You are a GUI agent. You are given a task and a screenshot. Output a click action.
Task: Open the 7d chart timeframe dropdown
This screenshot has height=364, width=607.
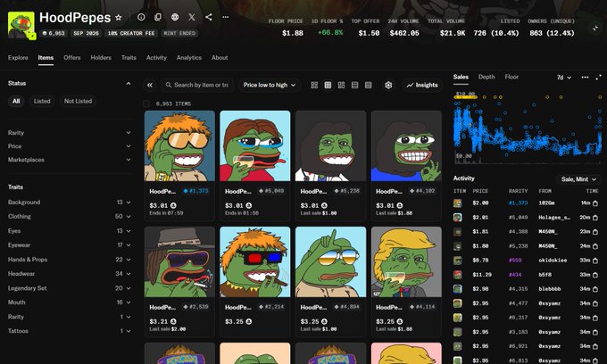(x=564, y=78)
